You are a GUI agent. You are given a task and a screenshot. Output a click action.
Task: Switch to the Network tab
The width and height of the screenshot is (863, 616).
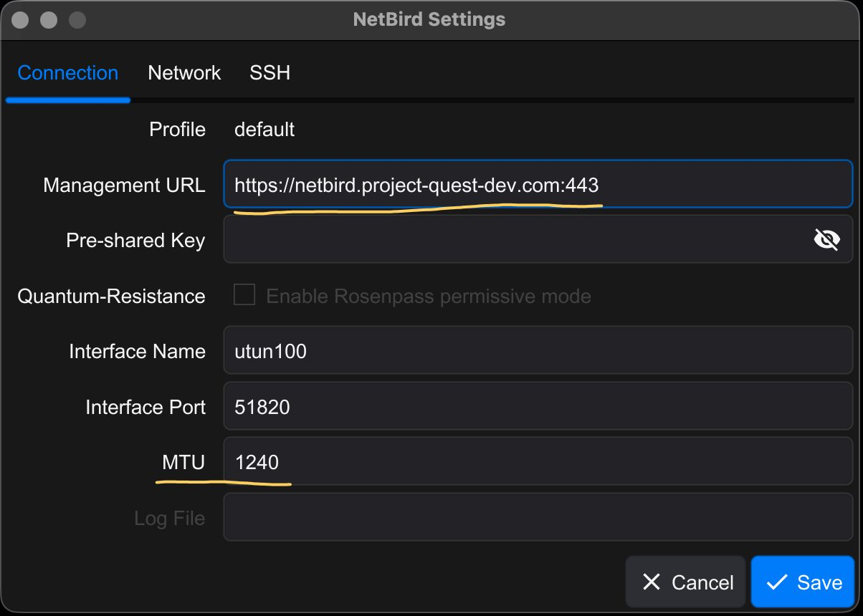click(184, 72)
